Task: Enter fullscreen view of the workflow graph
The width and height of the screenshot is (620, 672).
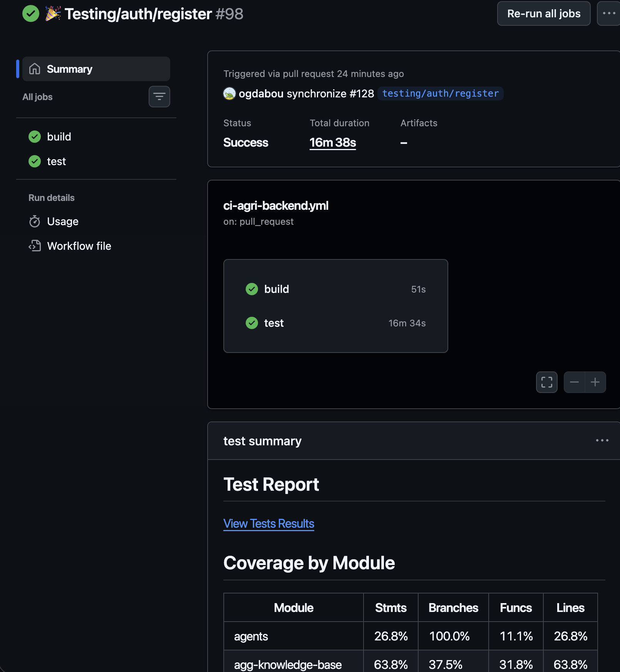Action: pos(546,382)
